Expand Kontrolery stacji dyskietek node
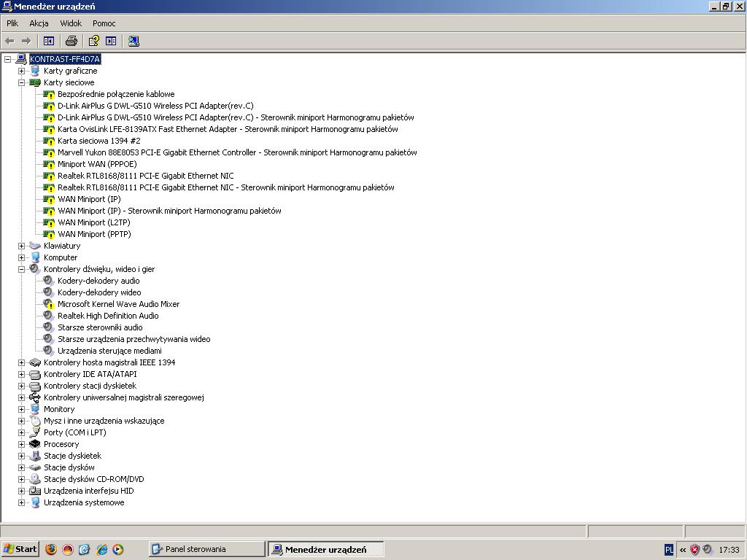 click(21, 386)
